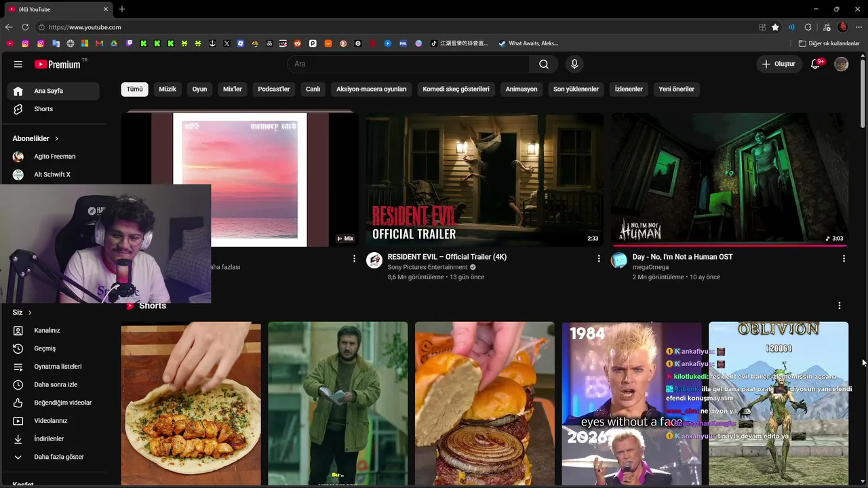Select the Komedi skeç gösterileri chip
This screenshot has width=868, height=488.
click(456, 89)
